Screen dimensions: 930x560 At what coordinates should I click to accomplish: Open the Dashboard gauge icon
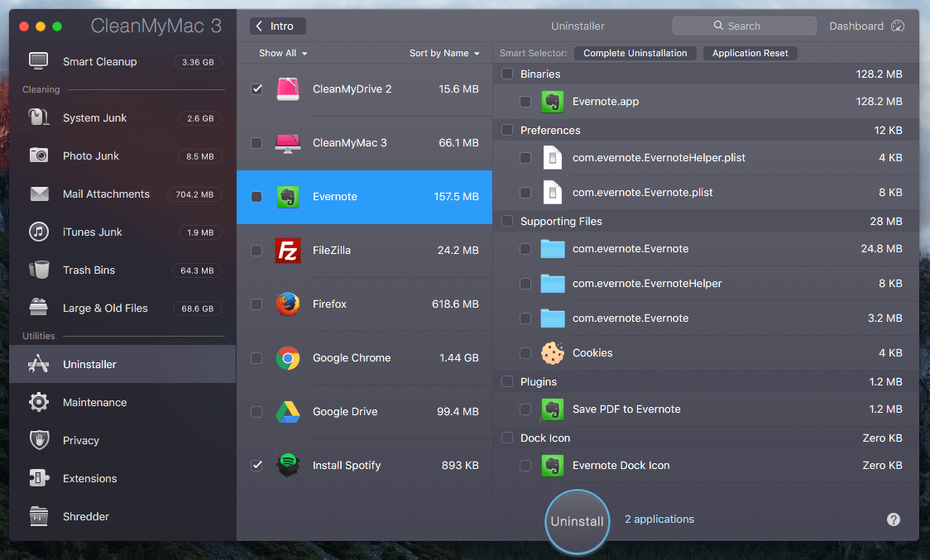(899, 26)
